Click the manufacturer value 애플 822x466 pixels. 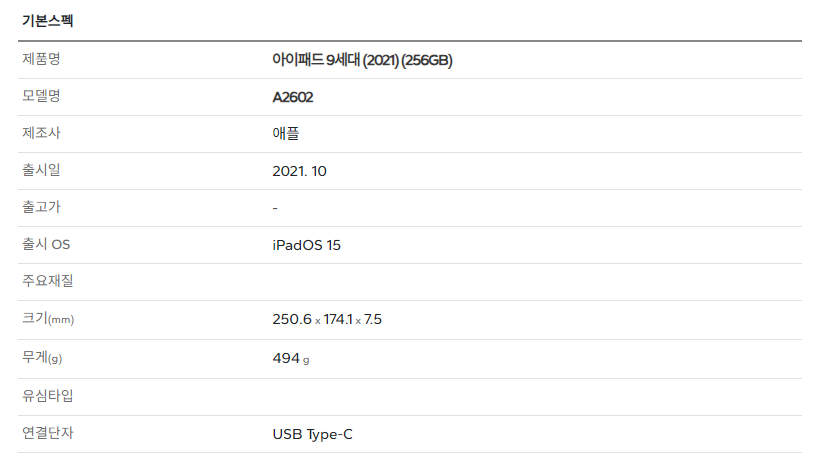click(285, 133)
